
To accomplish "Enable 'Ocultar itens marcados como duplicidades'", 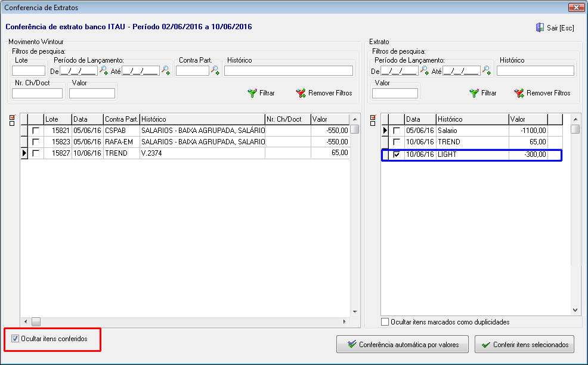I will coord(385,322).
